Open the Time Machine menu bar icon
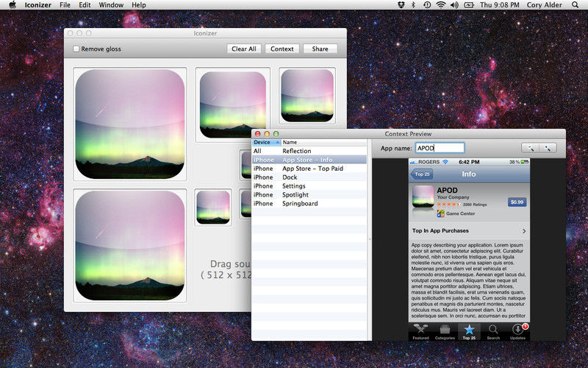This screenshot has width=588, height=368. [427, 5]
